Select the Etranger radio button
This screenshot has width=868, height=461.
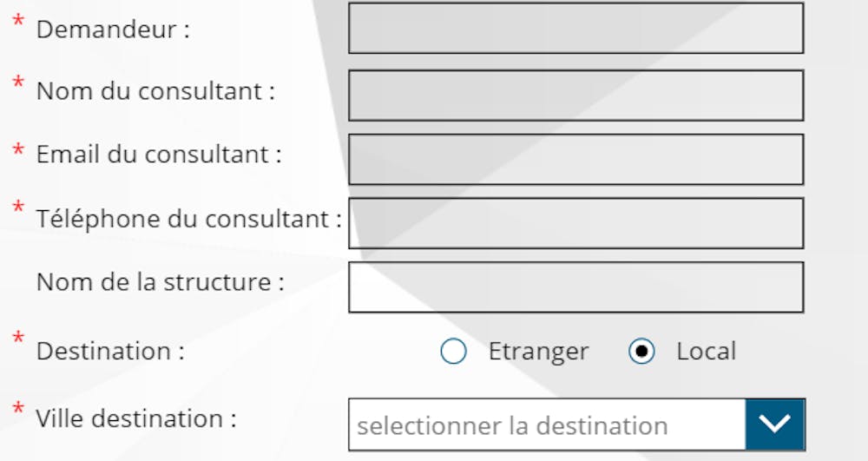coord(453,352)
